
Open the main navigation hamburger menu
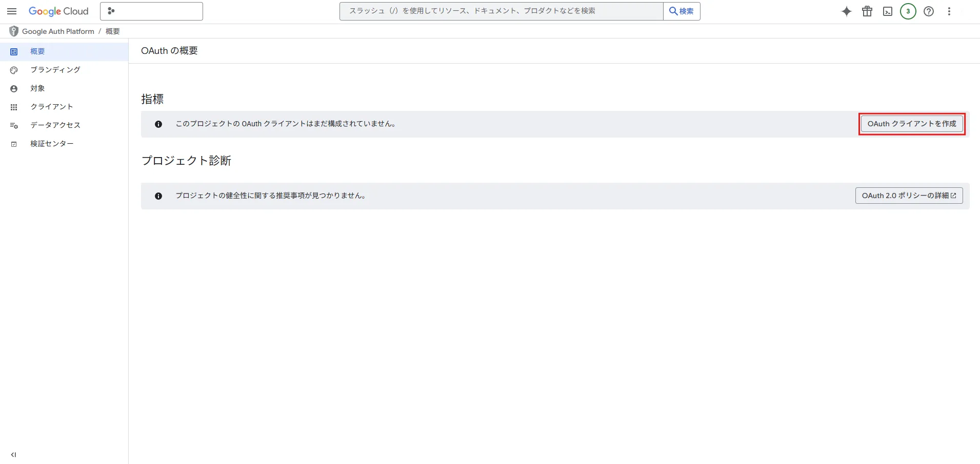point(12,11)
